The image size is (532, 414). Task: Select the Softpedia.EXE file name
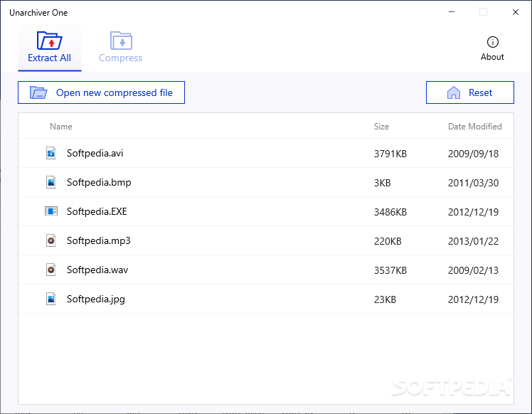(x=97, y=212)
